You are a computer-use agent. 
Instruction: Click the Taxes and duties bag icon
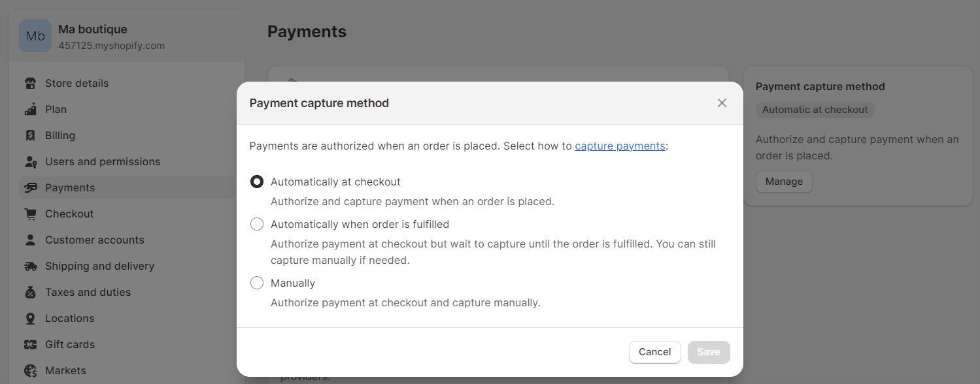tap(30, 292)
